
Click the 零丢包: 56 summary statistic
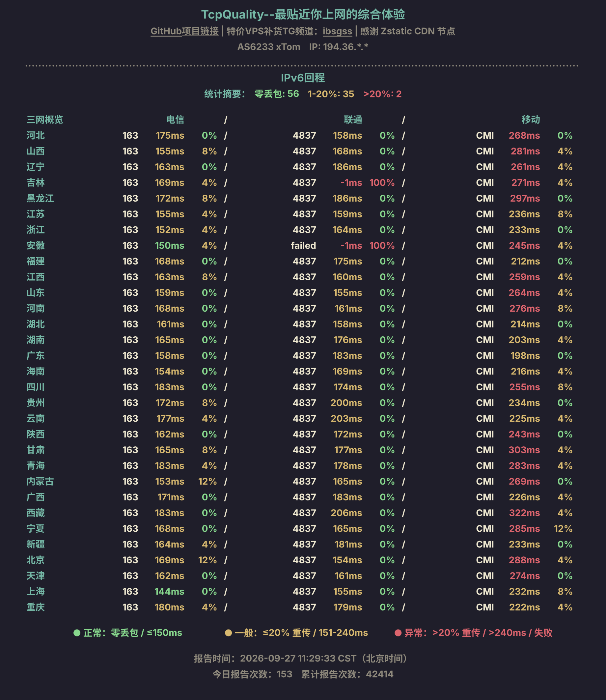[x=277, y=94]
